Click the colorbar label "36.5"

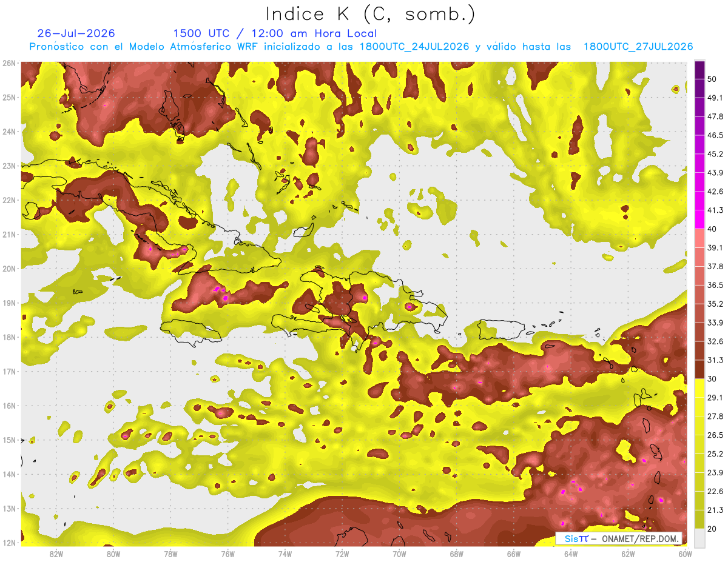715,285
